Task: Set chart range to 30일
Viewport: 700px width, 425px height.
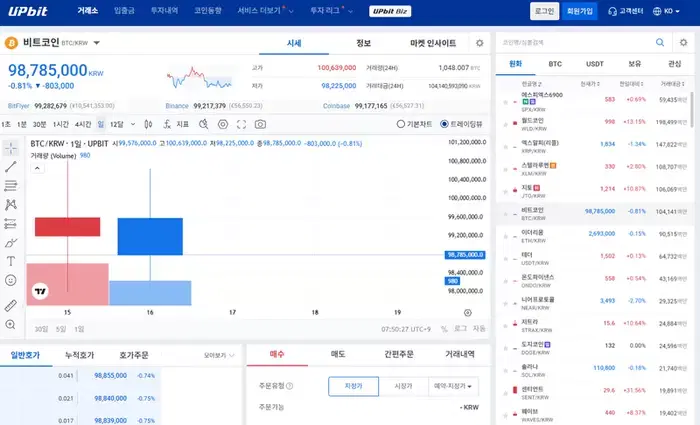Action: click(x=41, y=329)
